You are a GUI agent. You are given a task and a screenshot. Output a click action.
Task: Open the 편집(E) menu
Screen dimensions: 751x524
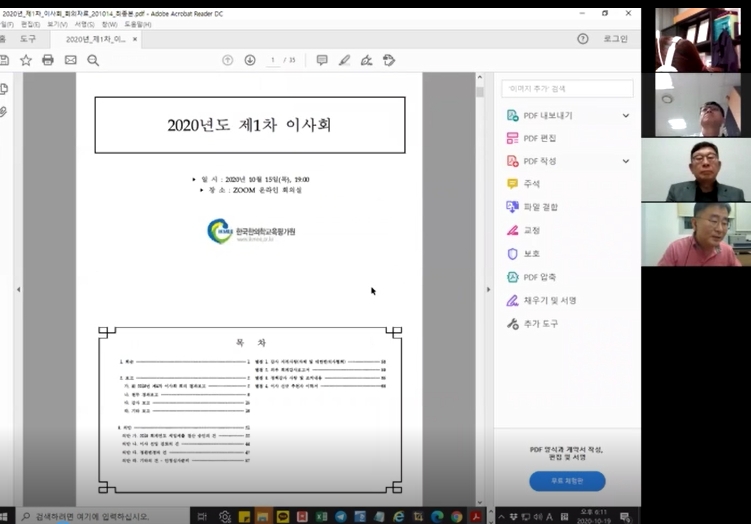tap(30, 24)
